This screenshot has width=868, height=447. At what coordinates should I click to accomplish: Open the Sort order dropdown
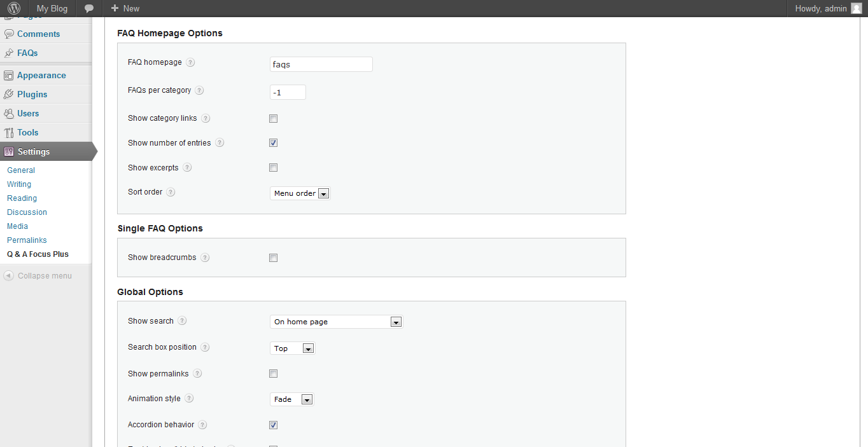(x=300, y=193)
